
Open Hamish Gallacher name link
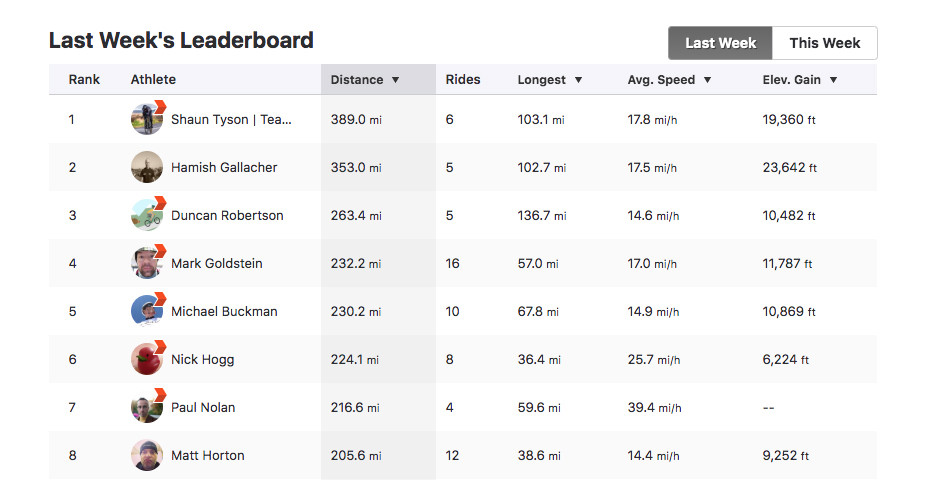click(224, 167)
